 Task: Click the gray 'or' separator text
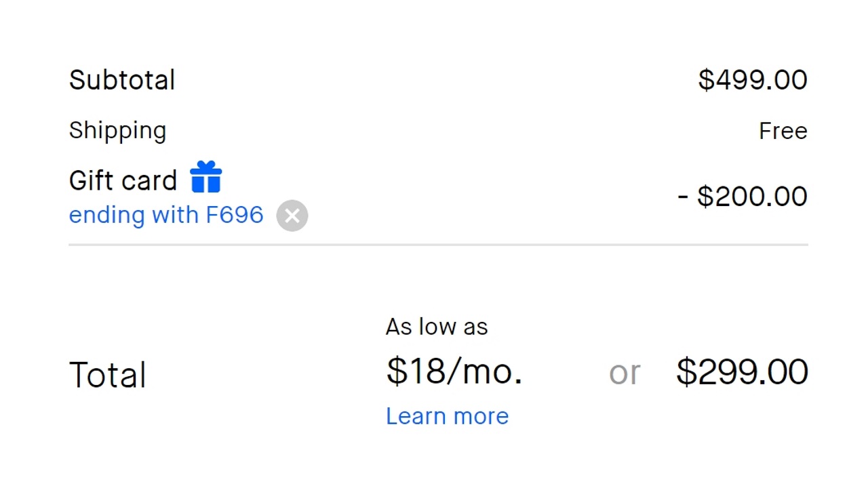pos(624,373)
